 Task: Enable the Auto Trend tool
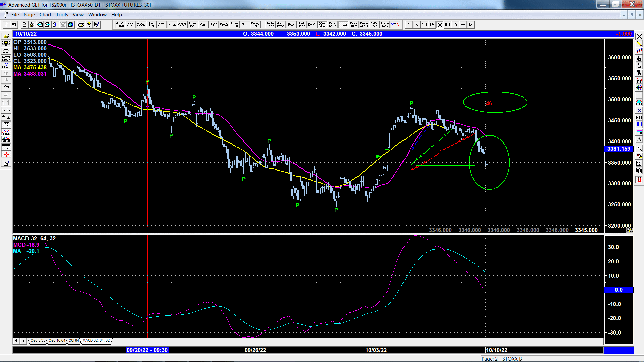click(x=280, y=25)
